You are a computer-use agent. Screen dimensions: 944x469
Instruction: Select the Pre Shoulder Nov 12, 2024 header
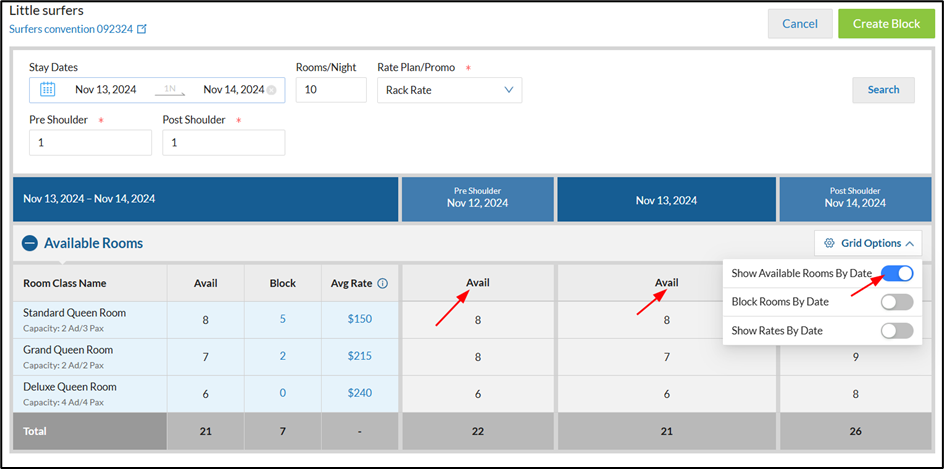(477, 199)
